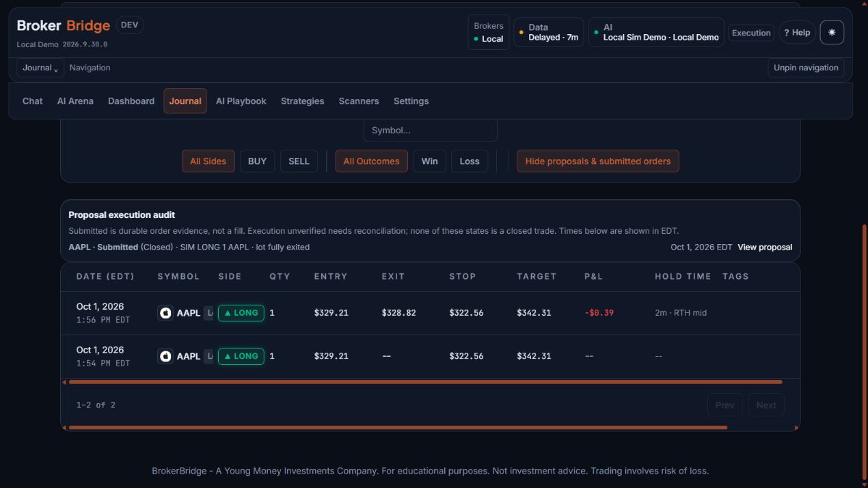This screenshot has width=868, height=488.
Task: Click the table's horizontal scrollbar thumb
Action: [425, 382]
